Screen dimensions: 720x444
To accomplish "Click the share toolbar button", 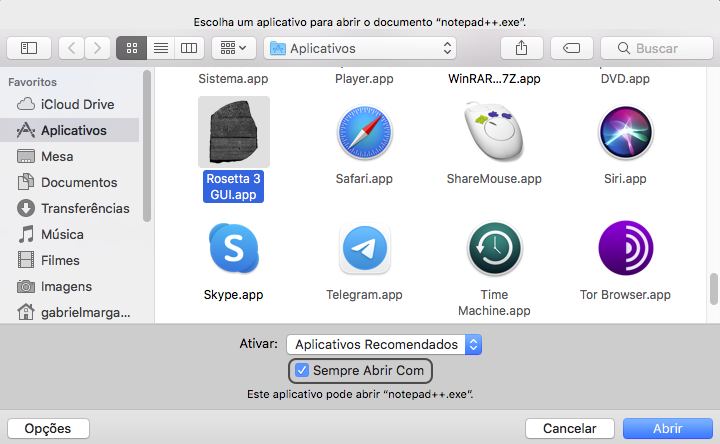I will click(x=522, y=48).
